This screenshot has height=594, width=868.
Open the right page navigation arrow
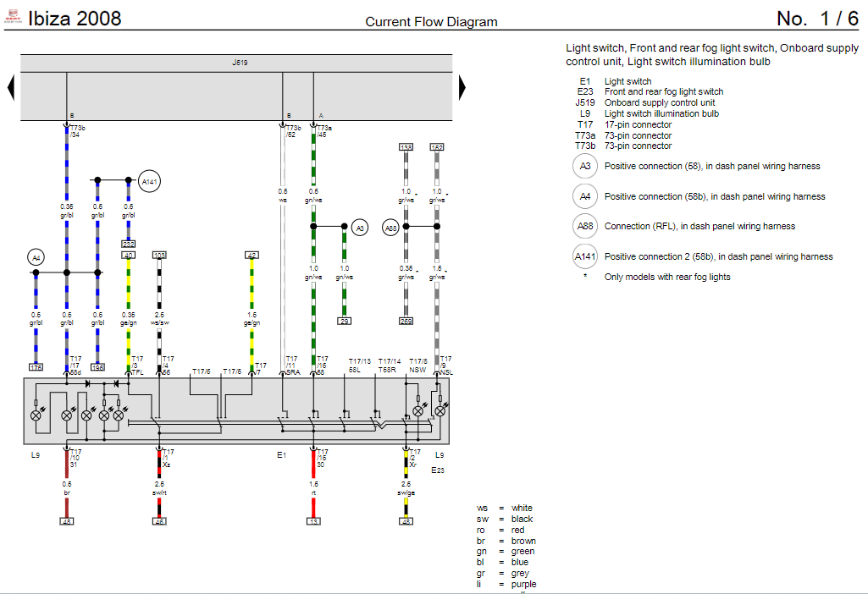coord(460,87)
